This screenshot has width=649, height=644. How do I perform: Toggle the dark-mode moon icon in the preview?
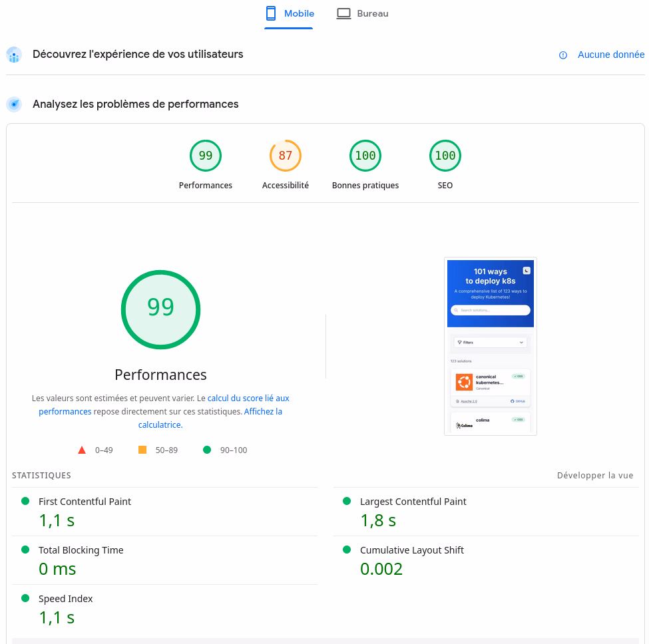pyautogui.click(x=526, y=271)
